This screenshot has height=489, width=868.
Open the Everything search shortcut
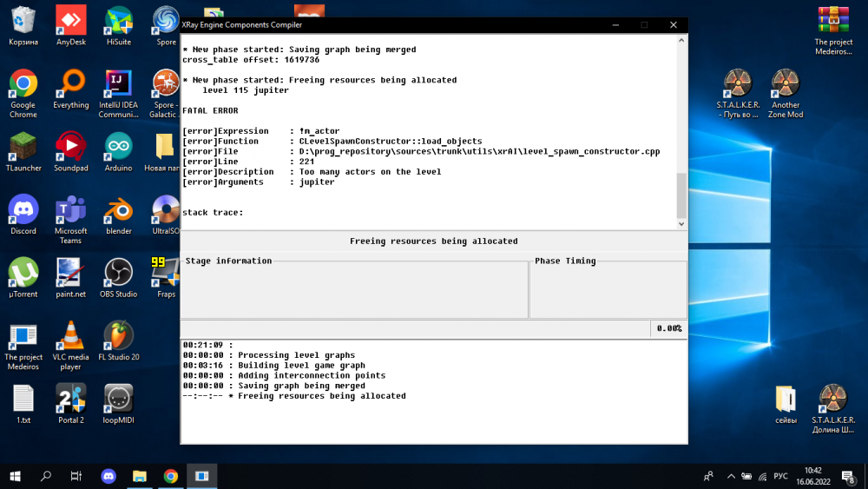coord(71,89)
